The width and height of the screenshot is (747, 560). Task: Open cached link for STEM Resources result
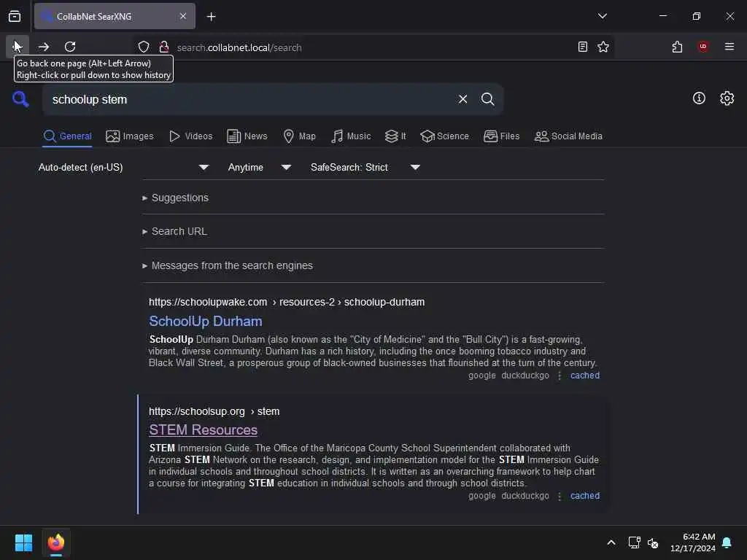coord(584,496)
